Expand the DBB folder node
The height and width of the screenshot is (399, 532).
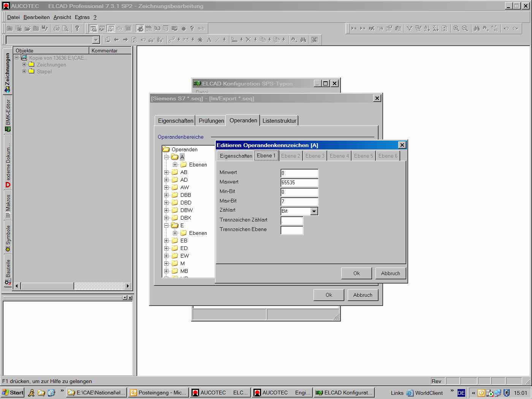tap(166, 195)
